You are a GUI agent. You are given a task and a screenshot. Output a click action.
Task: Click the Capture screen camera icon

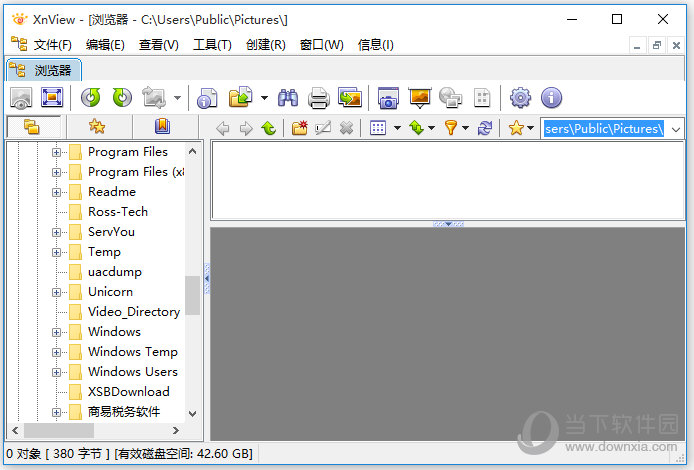[388, 98]
